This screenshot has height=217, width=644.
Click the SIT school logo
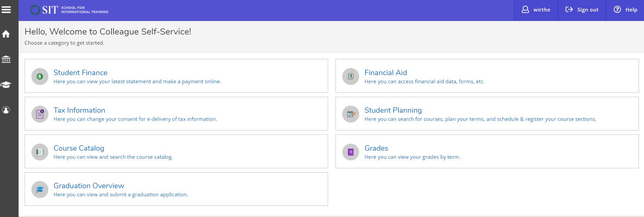(x=69, y=10)
